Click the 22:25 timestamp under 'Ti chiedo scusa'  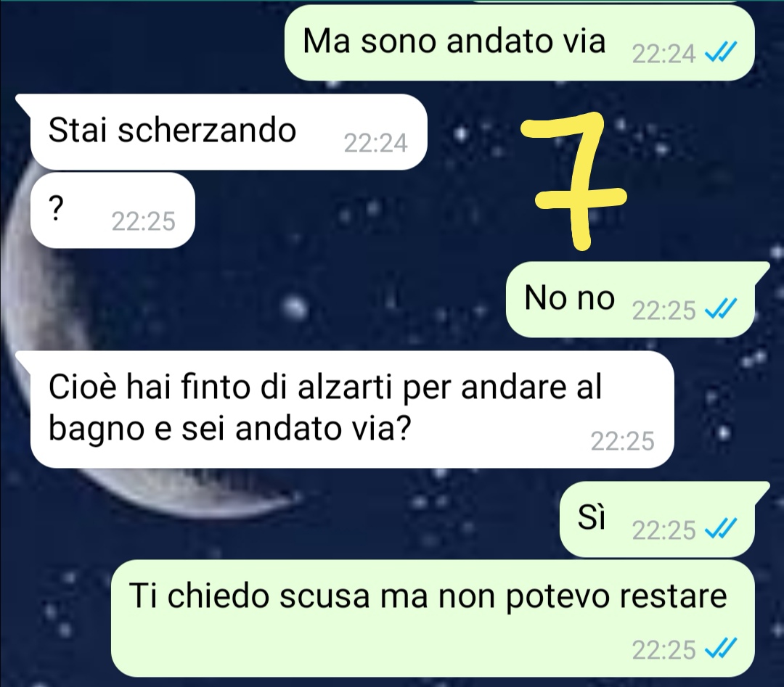[x=664, y=650]
